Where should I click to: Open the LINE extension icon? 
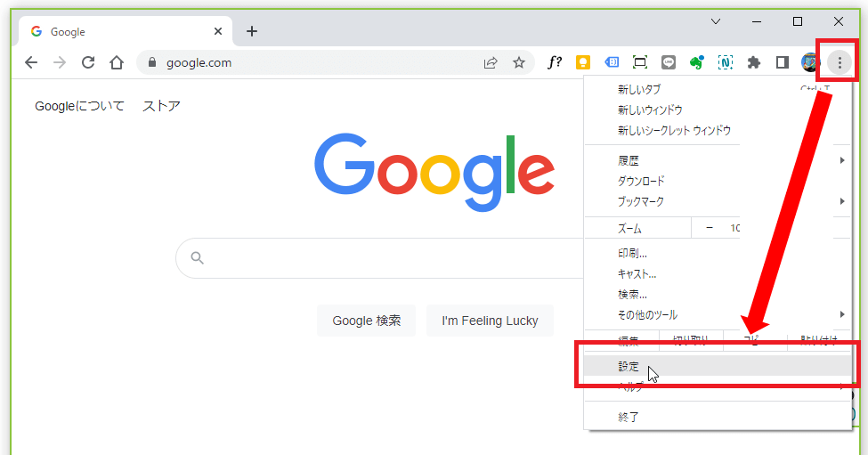coord(669,62)
